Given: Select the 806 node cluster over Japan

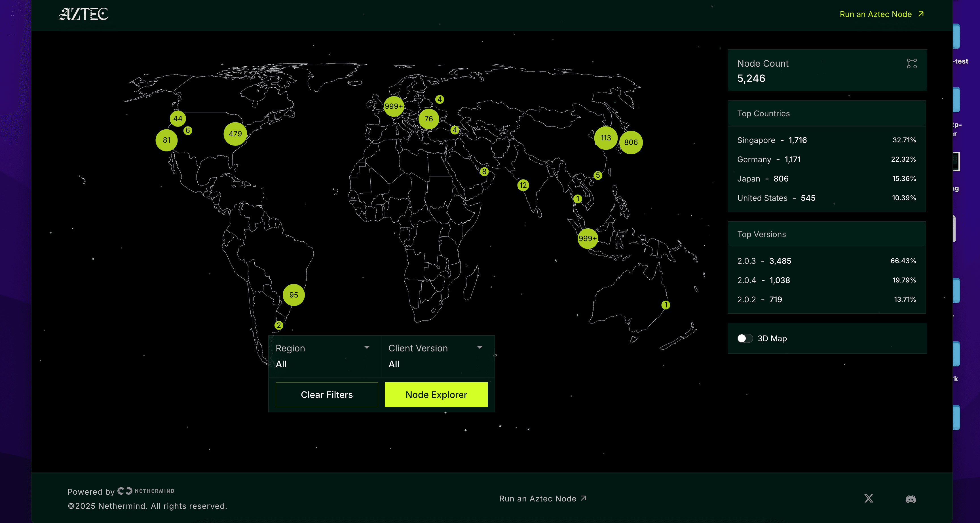Looking at the screenshot, I should 631,142.
